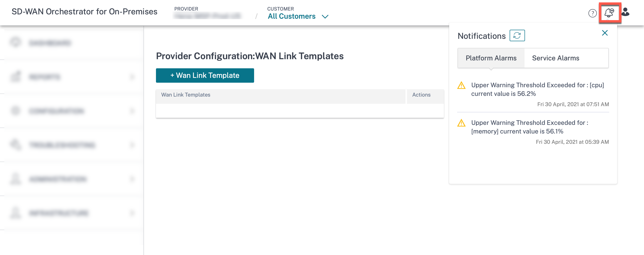Expand the Reports sidebar chevron
The image size is (644, 255).
132,77
